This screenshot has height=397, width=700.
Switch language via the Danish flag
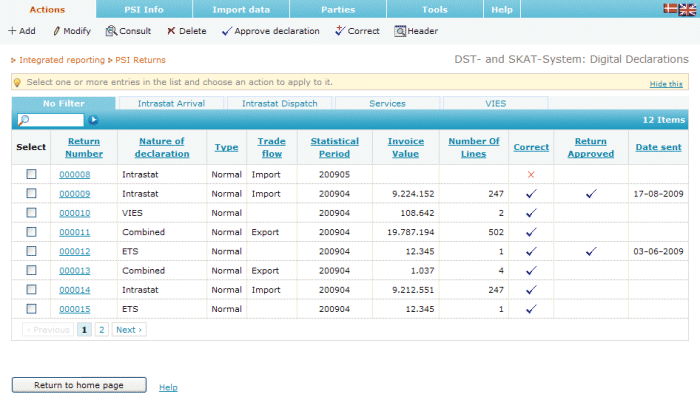point(670,8)
